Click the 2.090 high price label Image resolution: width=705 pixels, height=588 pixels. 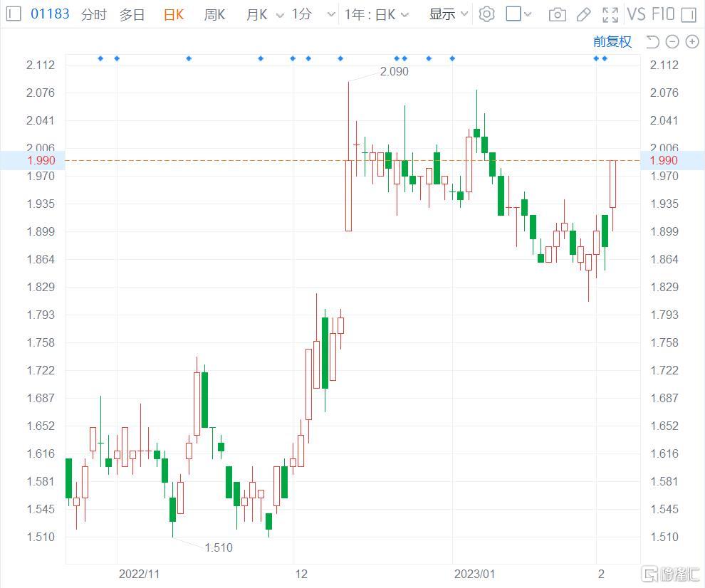[395, 71]
